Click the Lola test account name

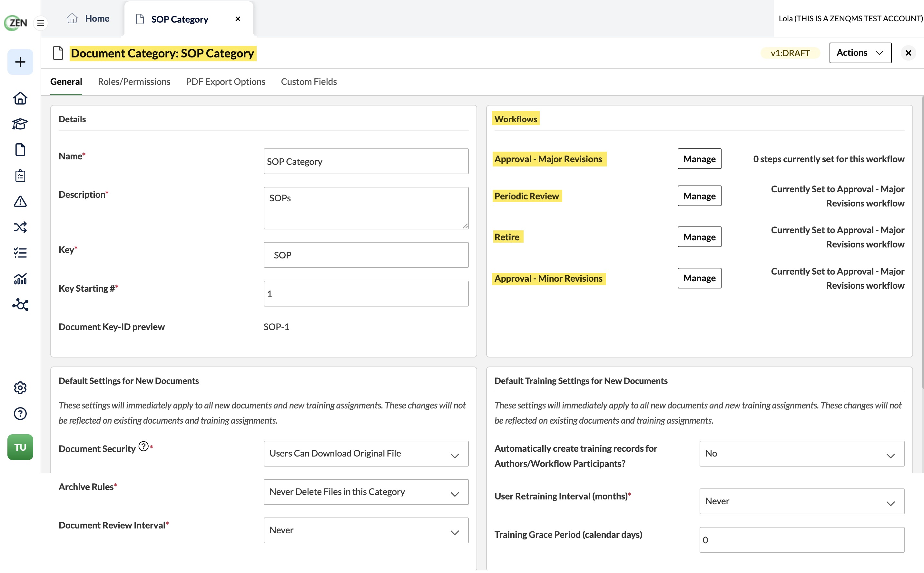[850, 18]
